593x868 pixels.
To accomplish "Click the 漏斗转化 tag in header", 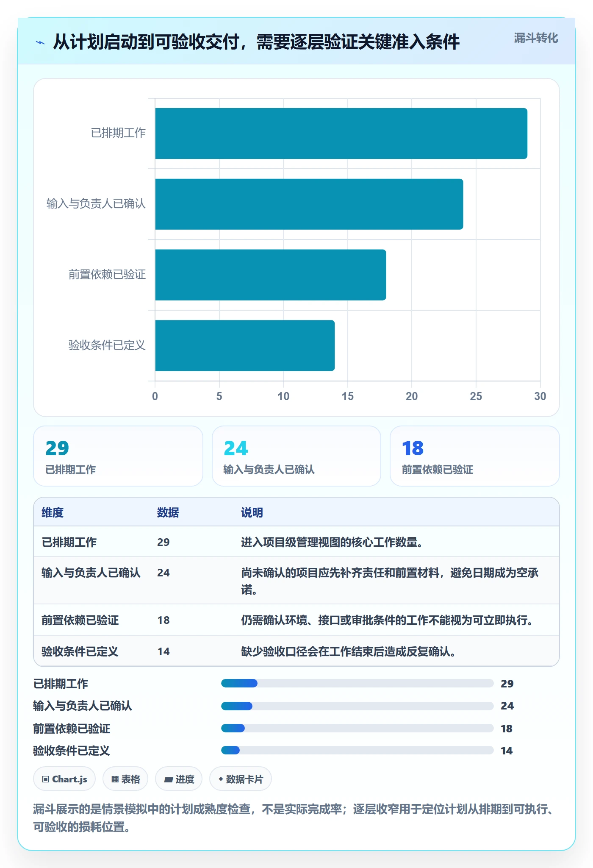I will click(x=536, y=38).
